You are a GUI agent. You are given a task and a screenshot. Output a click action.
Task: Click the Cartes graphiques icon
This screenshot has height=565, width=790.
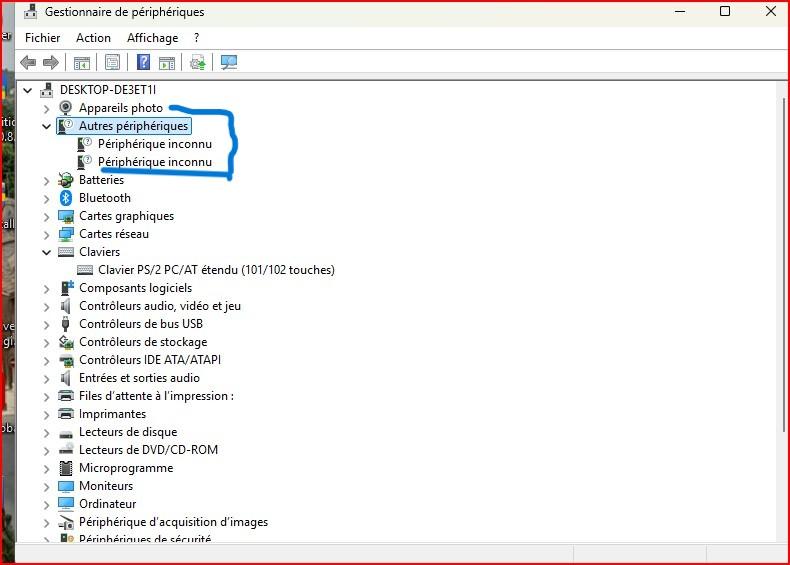[66, 216]
